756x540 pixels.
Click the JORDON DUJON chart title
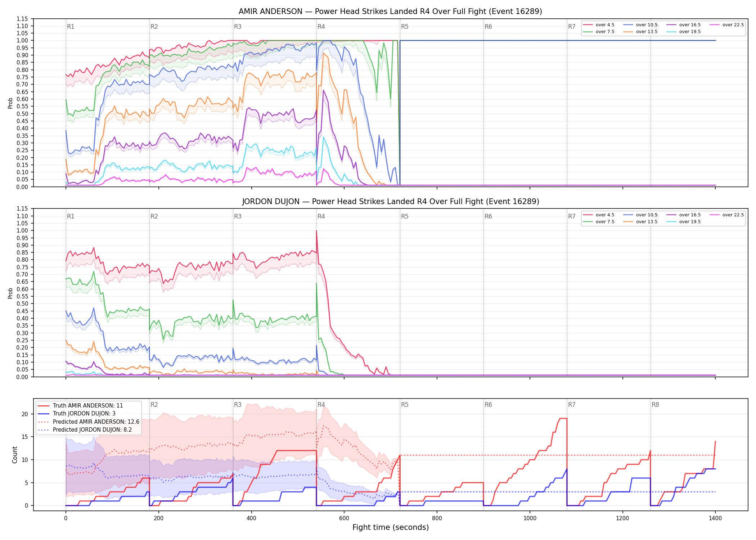[x=390, y=202]
